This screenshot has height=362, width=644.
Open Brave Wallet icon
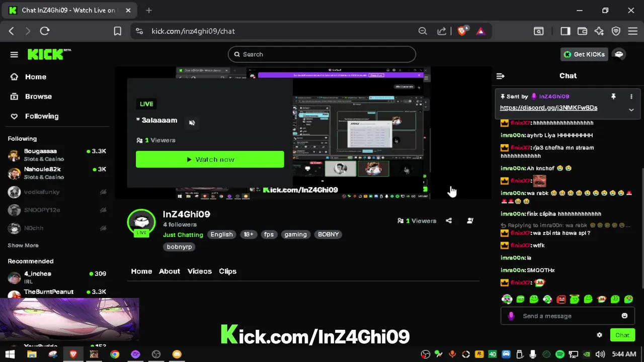coord(582,31)
